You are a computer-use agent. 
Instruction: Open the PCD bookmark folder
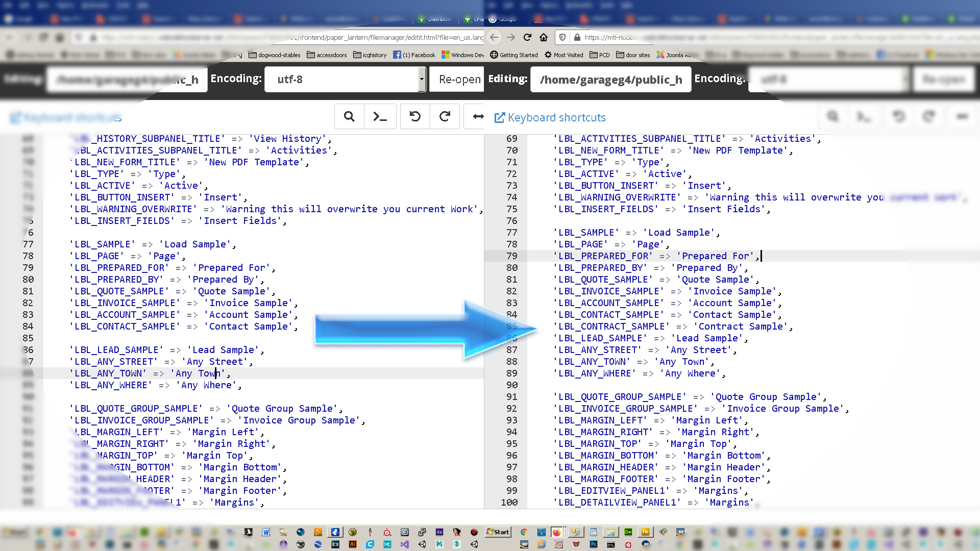(x=599, y=55)
